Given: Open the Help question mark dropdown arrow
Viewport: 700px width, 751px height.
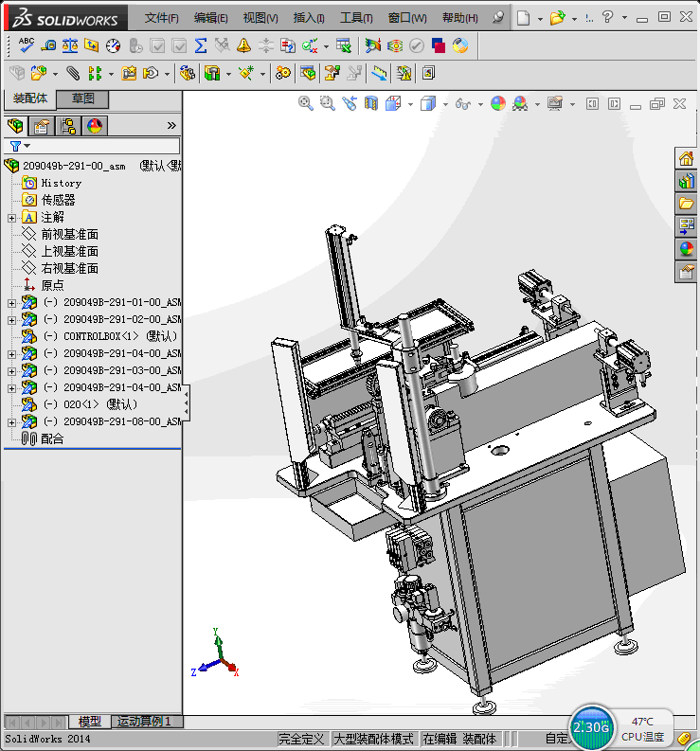Looking at the screenshot, I should pyautogui.click(x=624, y=18).
